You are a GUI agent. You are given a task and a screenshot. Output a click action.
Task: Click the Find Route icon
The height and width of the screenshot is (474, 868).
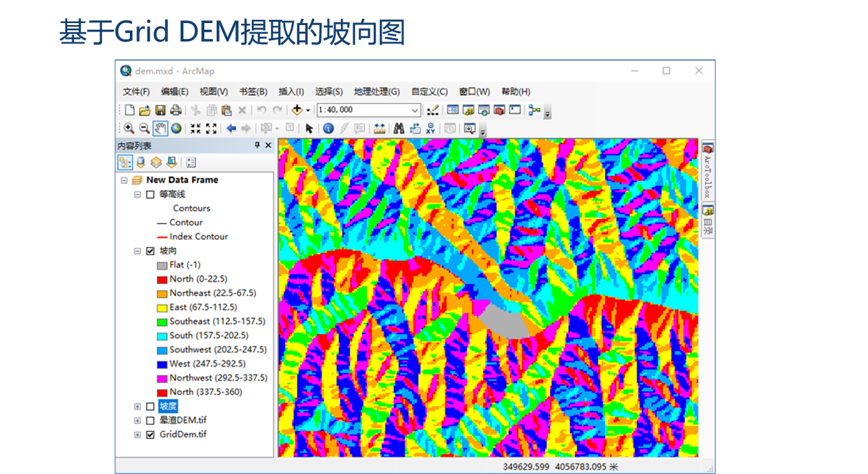coord(415,129)
